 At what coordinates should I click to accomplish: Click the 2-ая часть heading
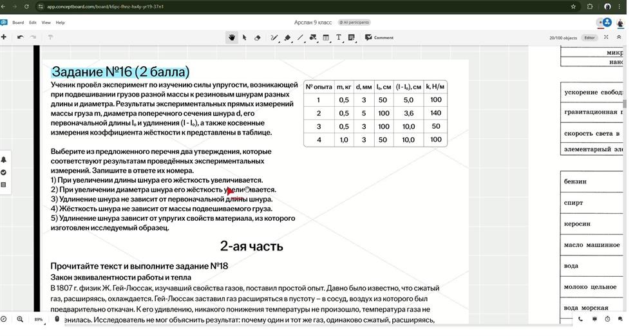(251, 246)
